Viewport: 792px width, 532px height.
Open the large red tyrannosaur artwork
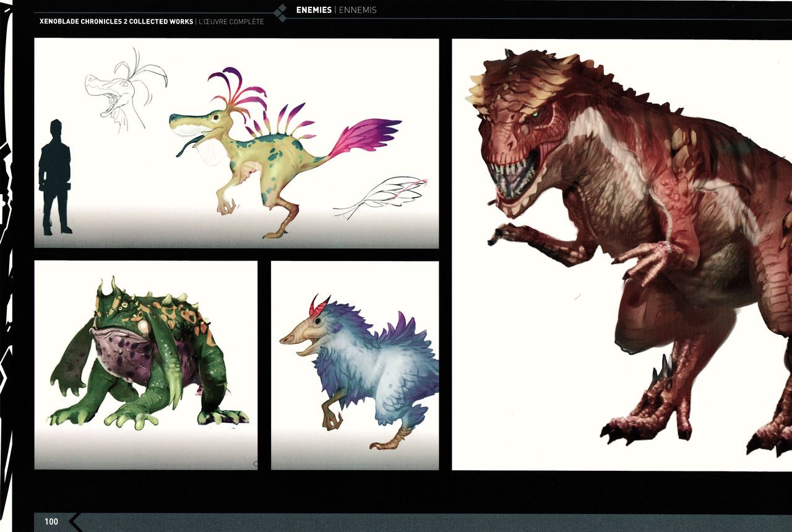(x=622, y=254)
